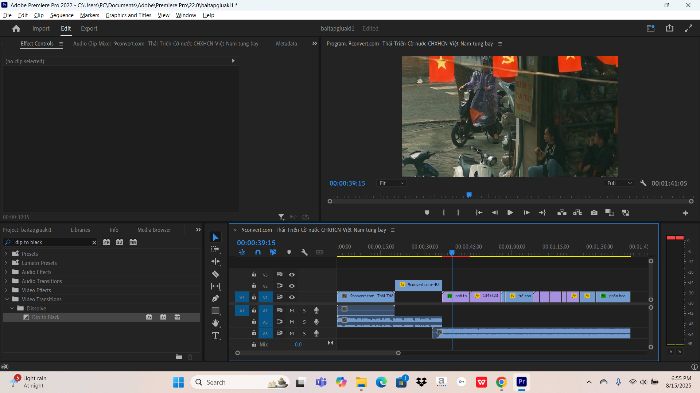Image resolution: width=700 pixels, height=393 pixels.
Task: Toggle V2 track output eye
Action: [x=292, y=286]
